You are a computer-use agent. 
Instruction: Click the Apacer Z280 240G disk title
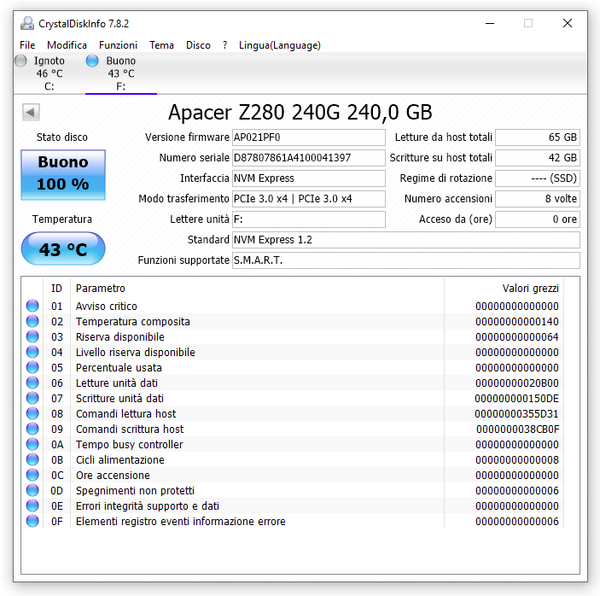coord(300,112)
